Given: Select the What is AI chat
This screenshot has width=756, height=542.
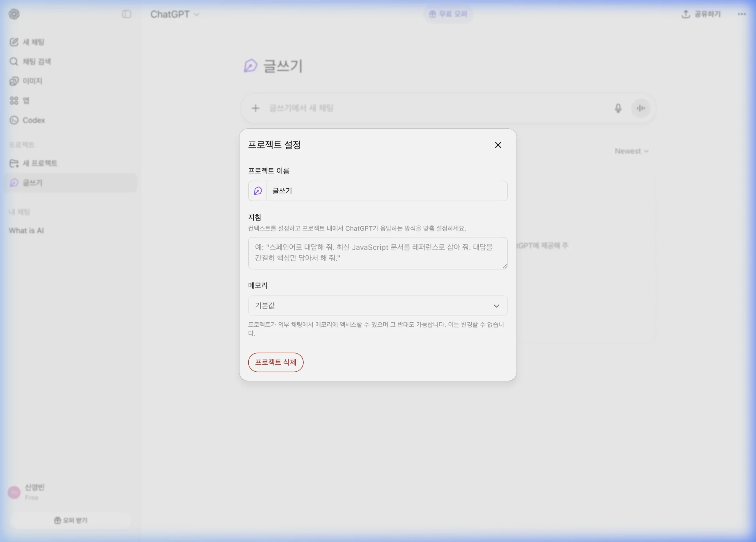Looking at the screenshot, I should coord(26,230).
